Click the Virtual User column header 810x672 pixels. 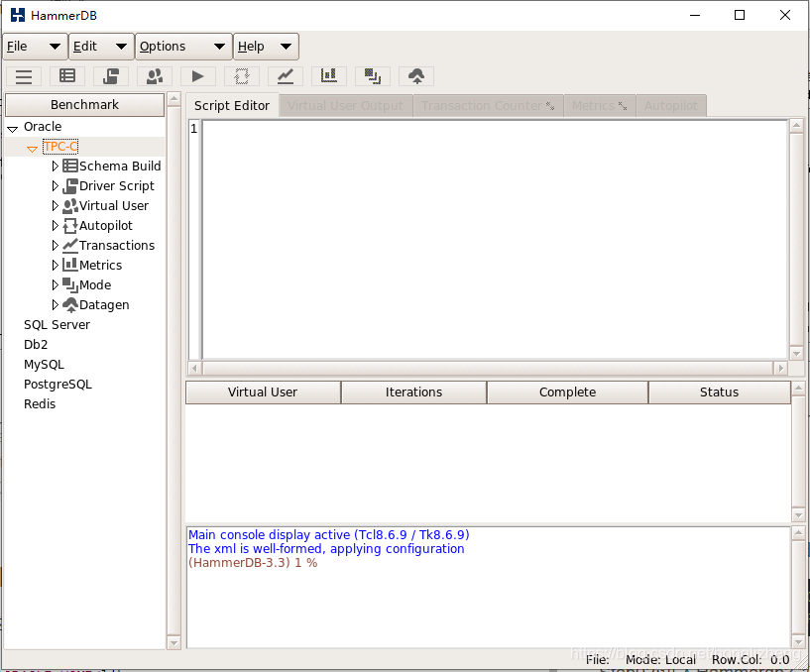[x=263, y=392]
